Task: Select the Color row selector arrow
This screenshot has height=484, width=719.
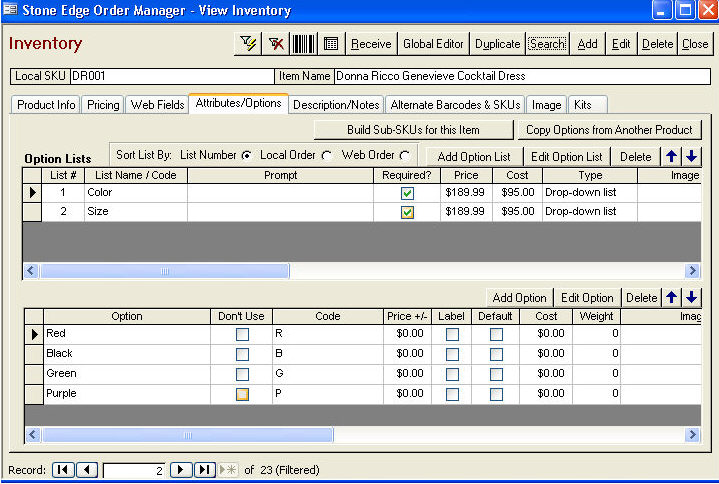Action: pos(33,192)
